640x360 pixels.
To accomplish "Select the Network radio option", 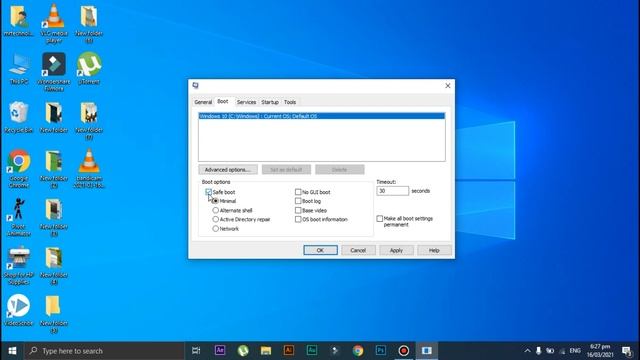I will 216,229.
